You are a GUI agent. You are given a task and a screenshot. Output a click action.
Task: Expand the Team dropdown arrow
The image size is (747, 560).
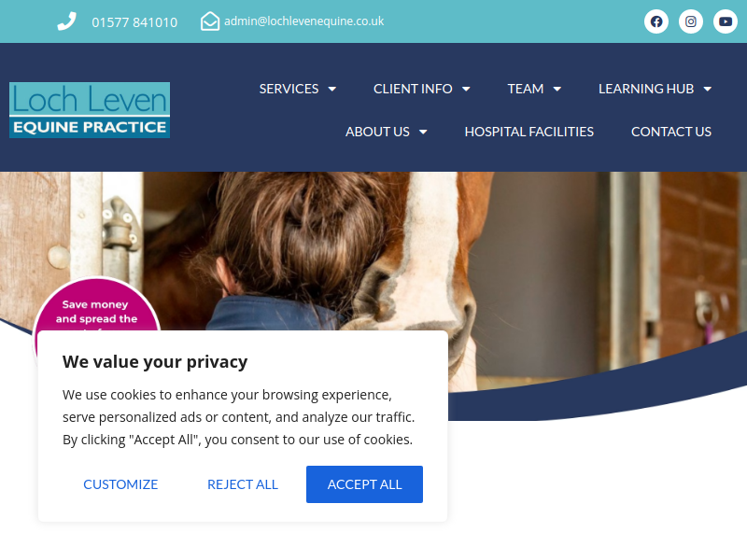(x=557, y=89)
